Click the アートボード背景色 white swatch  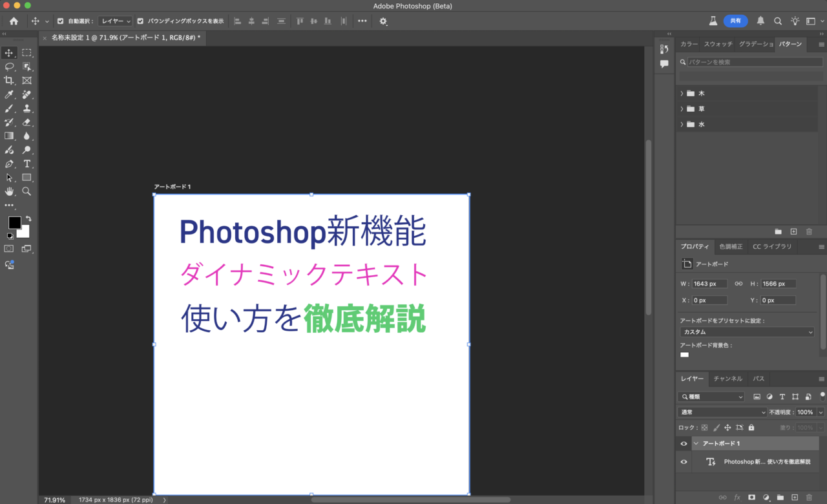click(x=685, y=355)
